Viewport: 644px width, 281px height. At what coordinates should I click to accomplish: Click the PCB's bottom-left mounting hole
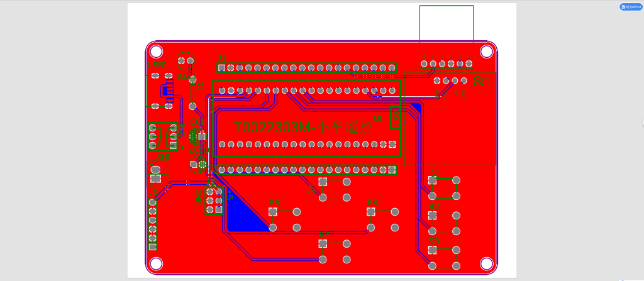(x=156, y=263)
